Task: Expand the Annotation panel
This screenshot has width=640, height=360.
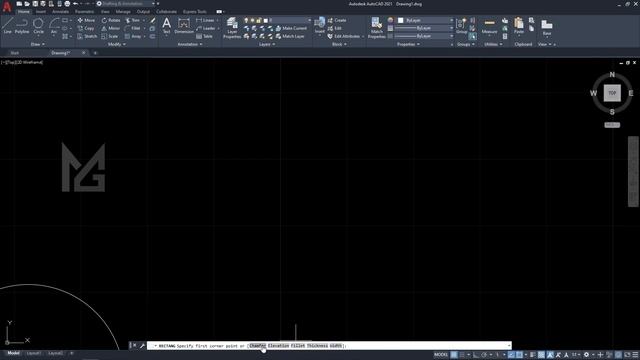Action: 190,44
